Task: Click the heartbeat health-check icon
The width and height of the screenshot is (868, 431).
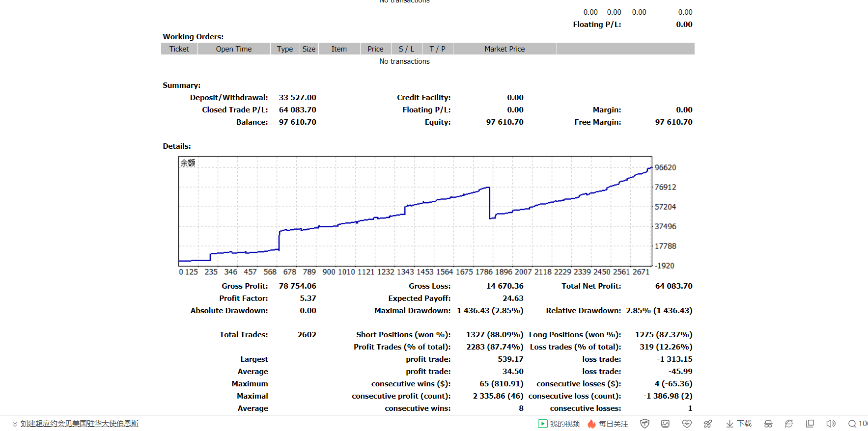Action: (687, 424)
